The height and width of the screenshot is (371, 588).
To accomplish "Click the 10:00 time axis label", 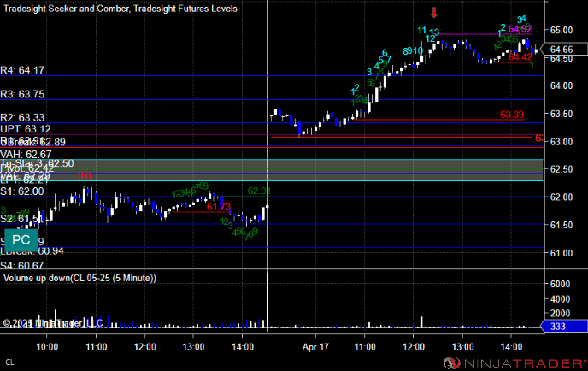I will pyautogui.click(x=47, y=347).
